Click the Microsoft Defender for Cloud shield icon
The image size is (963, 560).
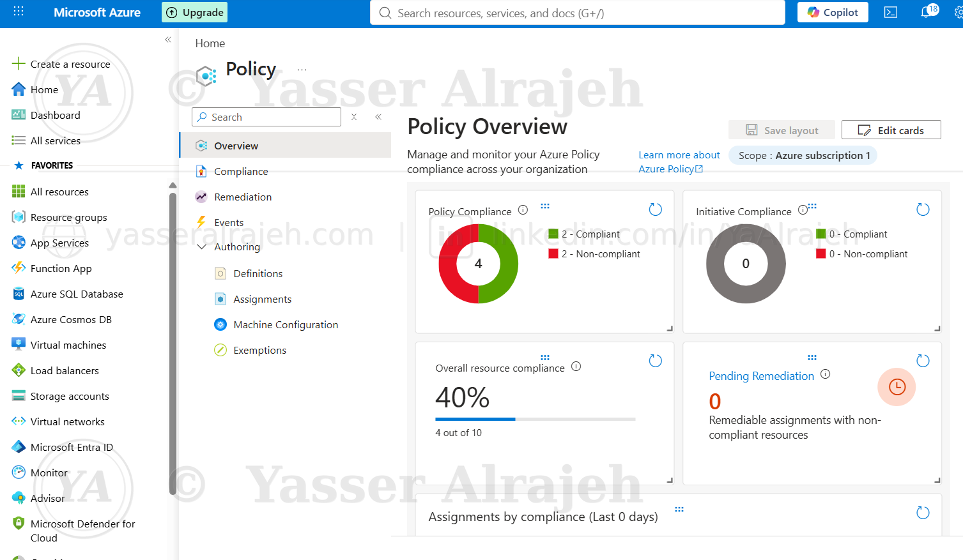tap(19, 523)
